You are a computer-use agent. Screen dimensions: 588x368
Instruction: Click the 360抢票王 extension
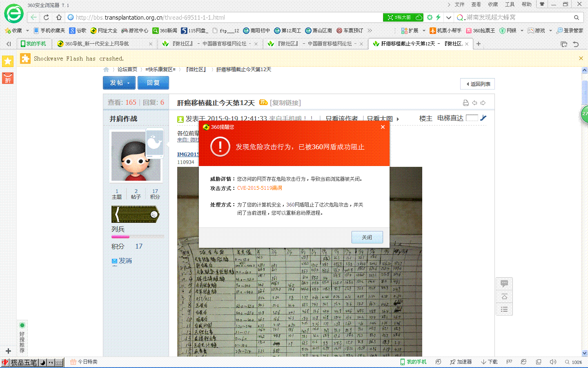481,31
